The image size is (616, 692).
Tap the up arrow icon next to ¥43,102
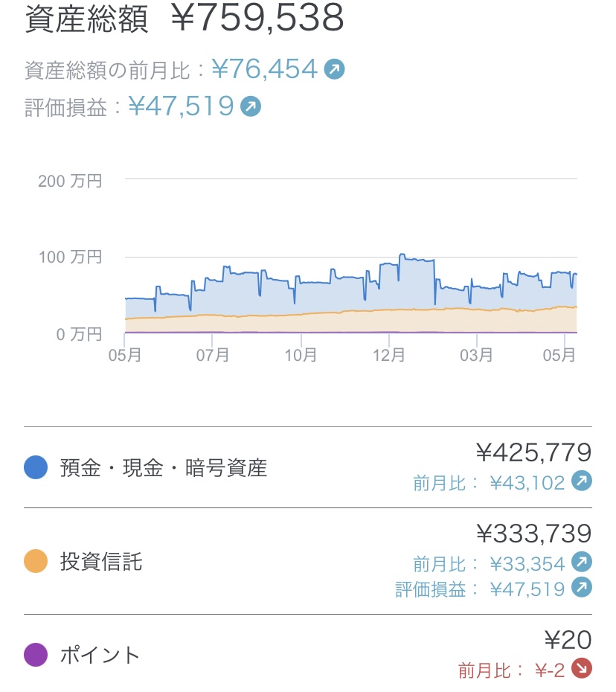[x=581, y=482]
